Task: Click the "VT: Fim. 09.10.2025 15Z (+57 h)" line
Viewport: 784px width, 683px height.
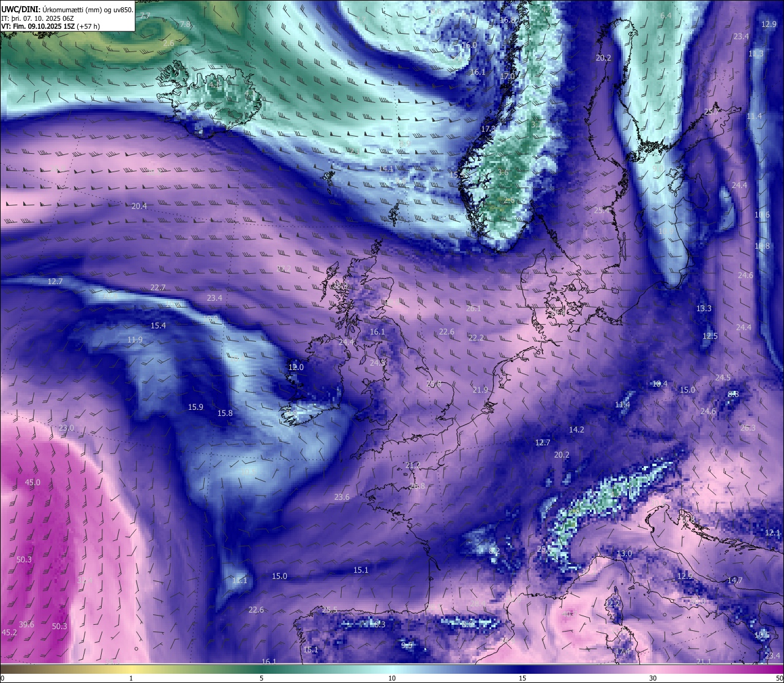Action: [x=51, y=26]
